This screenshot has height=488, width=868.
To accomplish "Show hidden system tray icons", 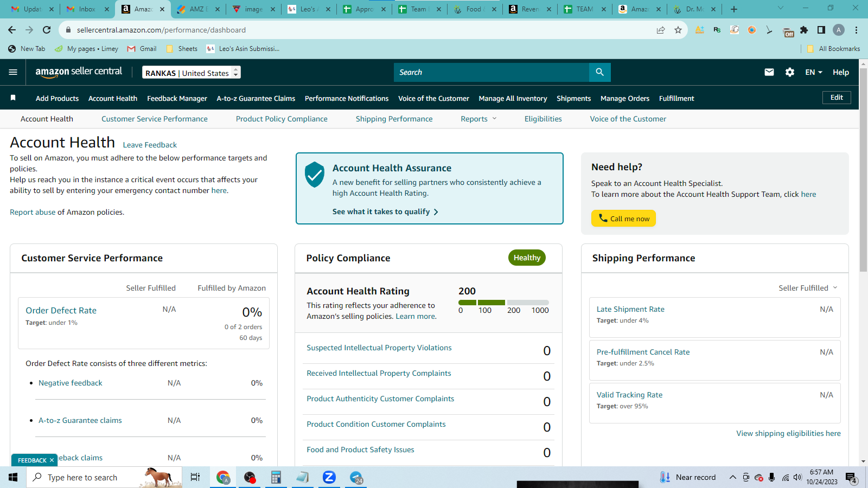I will 732,477.
